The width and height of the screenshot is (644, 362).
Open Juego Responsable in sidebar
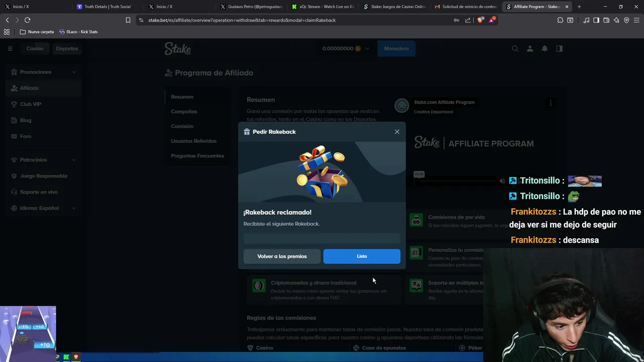click(44, 176)
